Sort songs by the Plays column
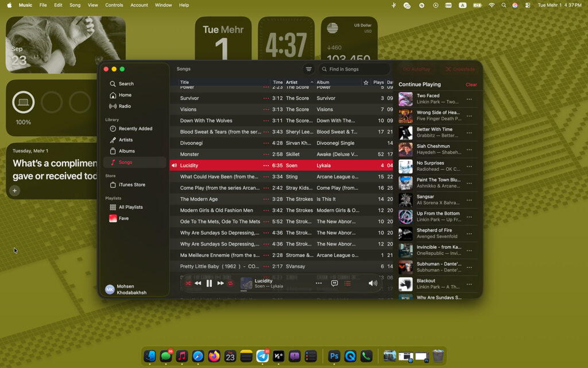The height and width of the screenshot is (368, 588). coord(378,82)
